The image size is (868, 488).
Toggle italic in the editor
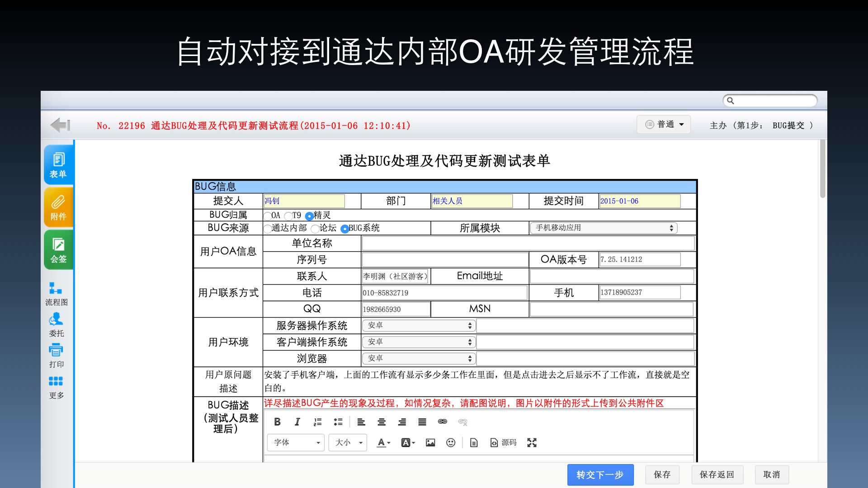[x=297, y=422]
